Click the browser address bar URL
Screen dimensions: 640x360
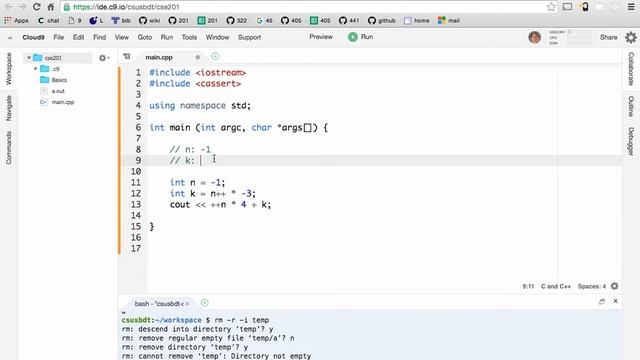126,7
